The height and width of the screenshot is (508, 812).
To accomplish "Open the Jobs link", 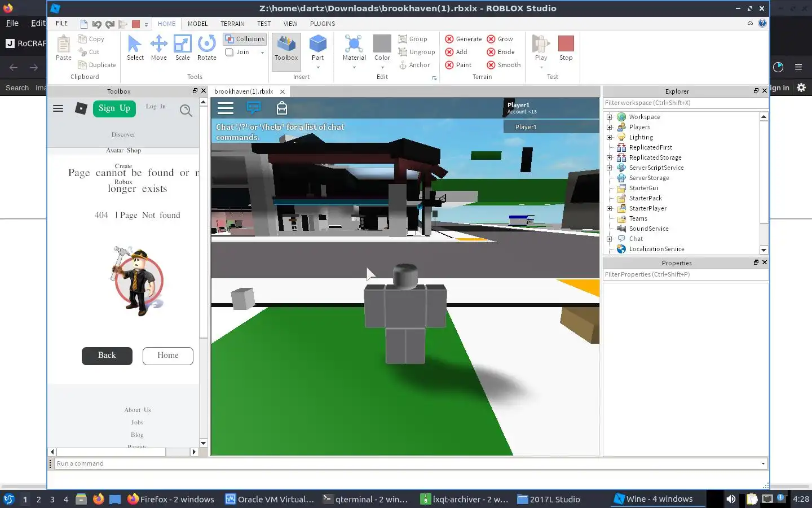I will 138,422.
